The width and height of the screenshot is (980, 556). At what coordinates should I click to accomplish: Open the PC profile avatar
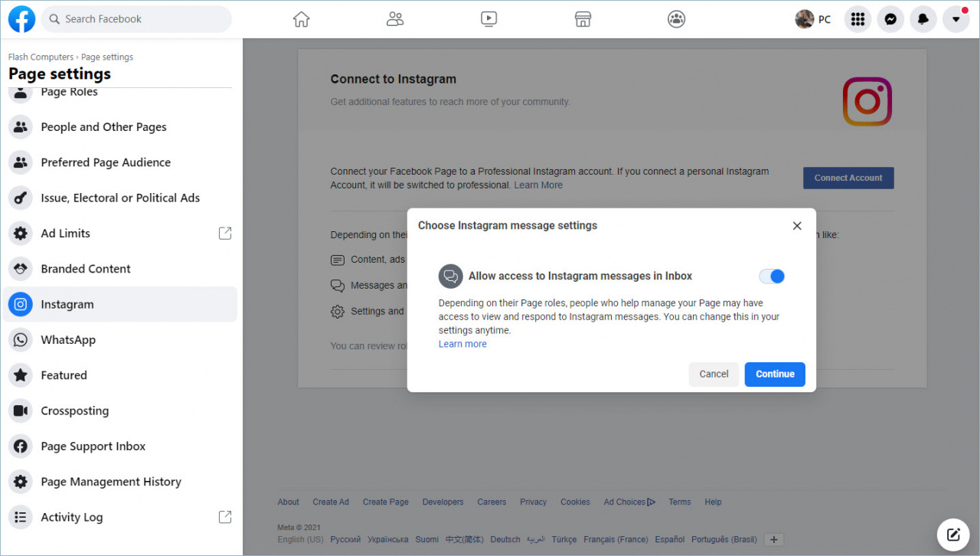[805, 19]
